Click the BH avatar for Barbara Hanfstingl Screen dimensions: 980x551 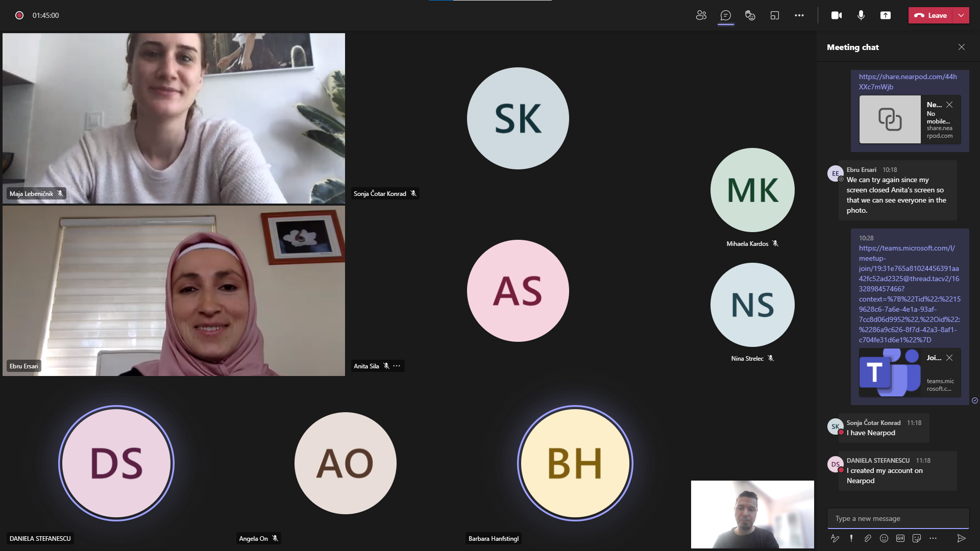tap(575, 463)
